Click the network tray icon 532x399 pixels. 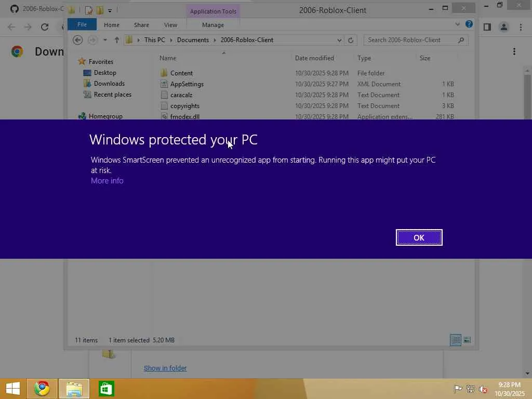471,389
